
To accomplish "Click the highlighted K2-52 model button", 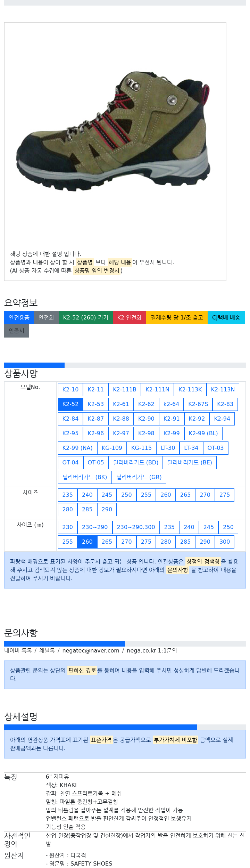I will 70,404.
